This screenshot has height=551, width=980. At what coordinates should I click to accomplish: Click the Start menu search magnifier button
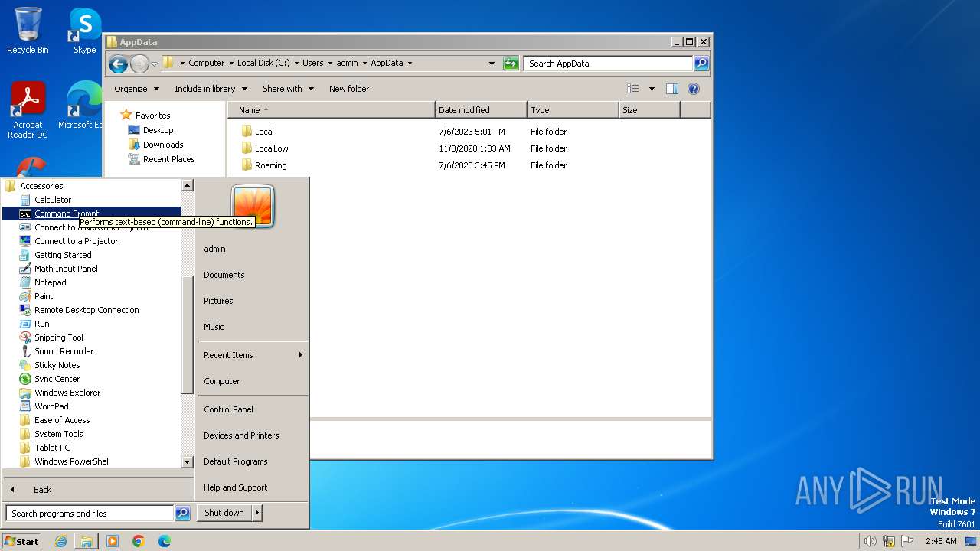pyautogui.click(x=182, y=514)
